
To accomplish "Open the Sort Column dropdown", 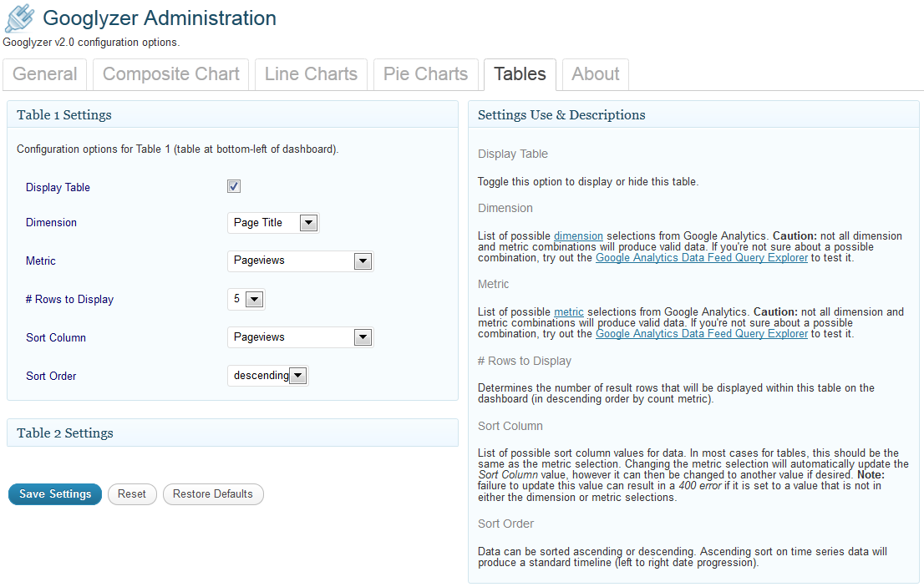I will pyautogui.click(x=301, y=337).
